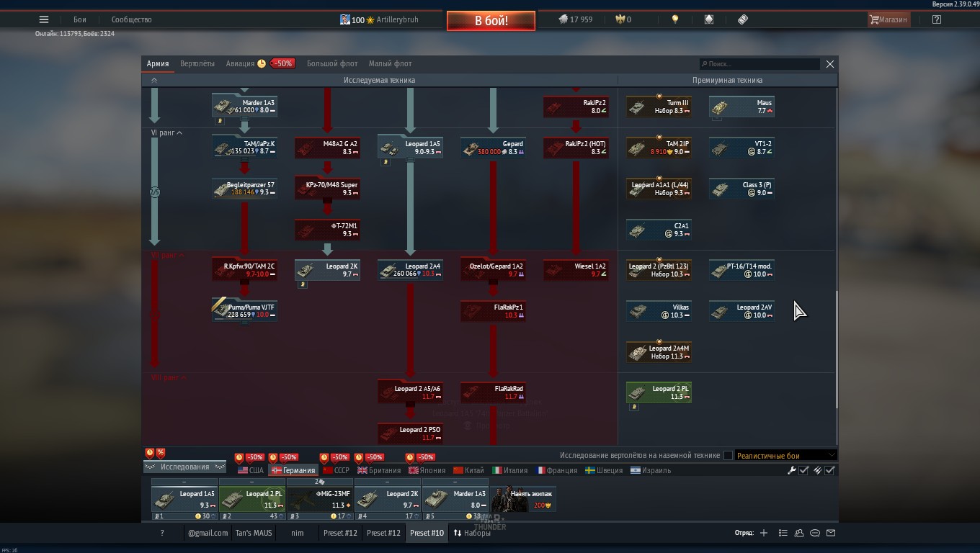The image size is (980, 553).
Task: Switch to the Вертолёты tab
Action: tap(197, 63)
